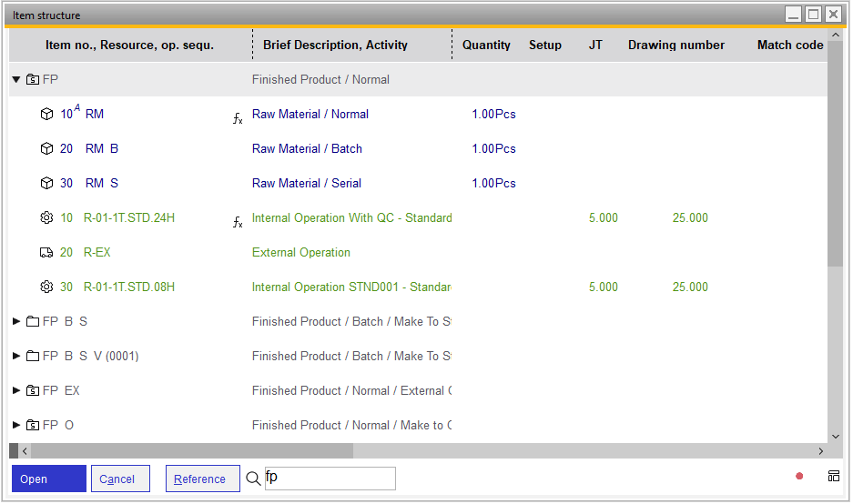Click the red status dot indicator
Viewport: 853px width, 504px height.
coord(799,476)
